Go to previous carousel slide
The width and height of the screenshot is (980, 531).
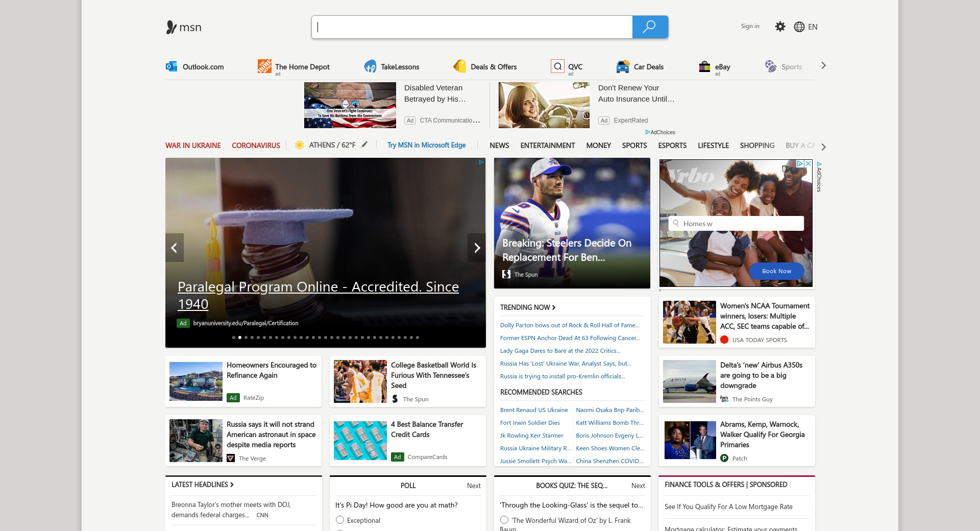174,248
